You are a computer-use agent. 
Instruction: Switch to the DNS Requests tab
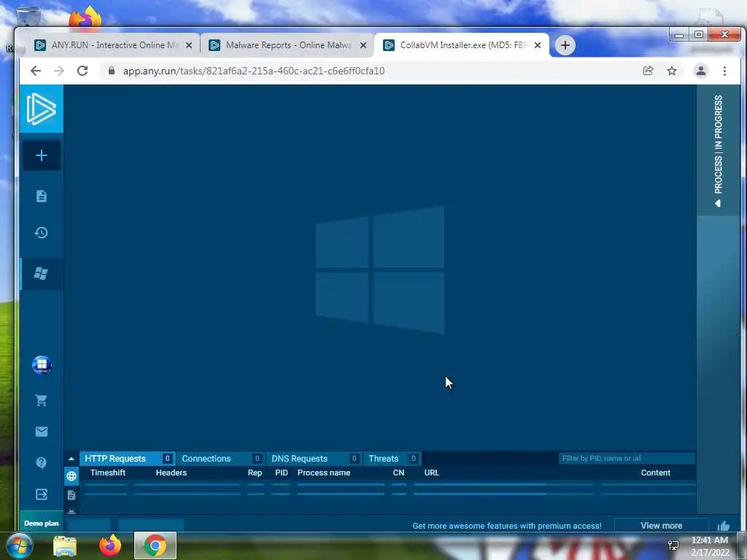(314, 459)
